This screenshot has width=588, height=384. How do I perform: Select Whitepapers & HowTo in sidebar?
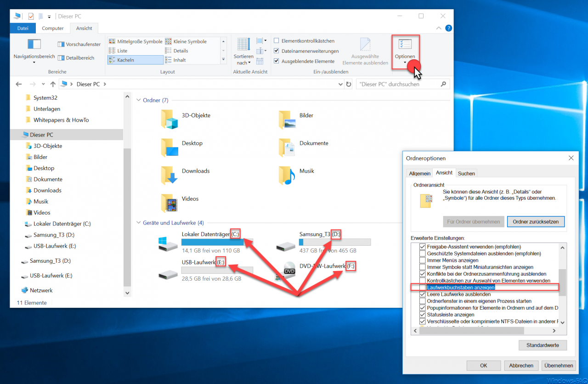(61, 120)
